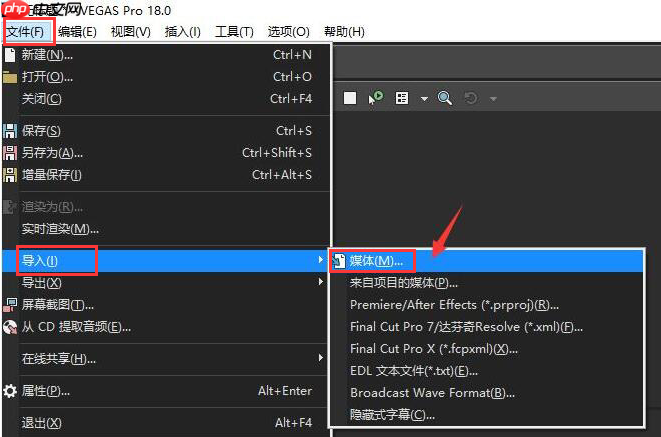Select 媒体(M)... in import submenu
661x437 pixels.
click(x=487, y=261)
